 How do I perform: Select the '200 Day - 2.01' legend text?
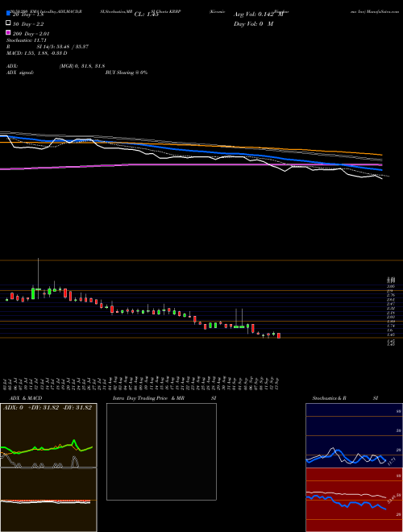click(x=31, y=34)
